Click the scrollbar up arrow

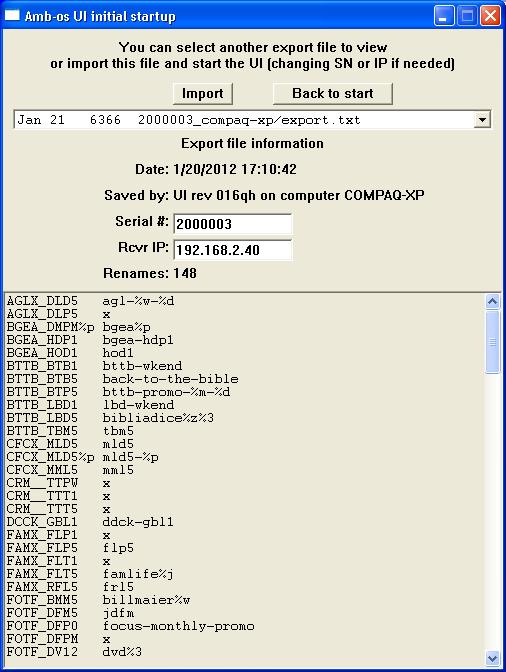492,302
